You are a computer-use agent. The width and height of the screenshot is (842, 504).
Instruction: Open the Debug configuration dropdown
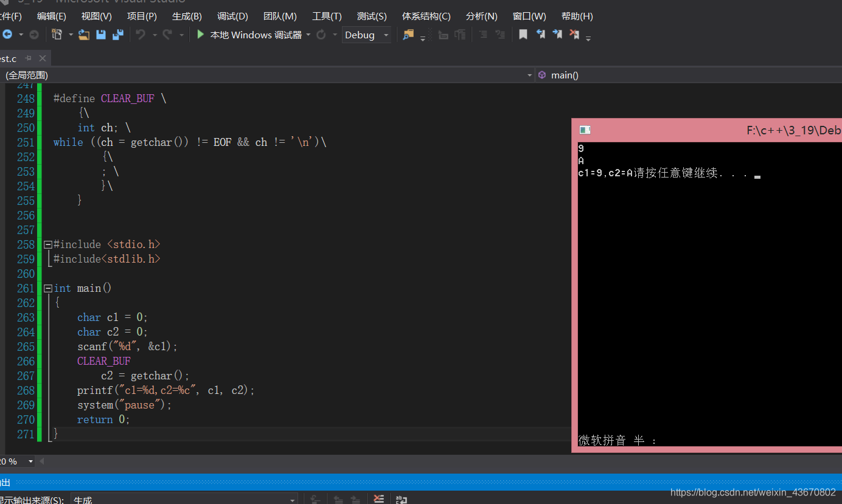point(367,35)
